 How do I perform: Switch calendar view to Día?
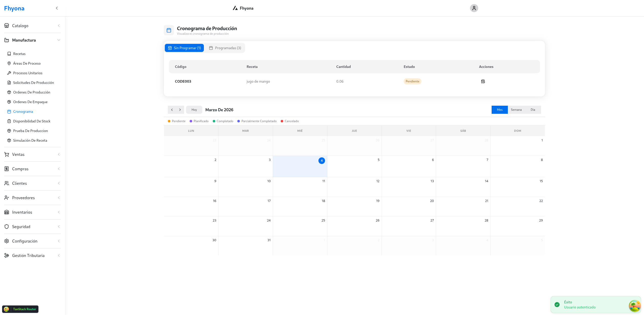click(x=533, y=109)
